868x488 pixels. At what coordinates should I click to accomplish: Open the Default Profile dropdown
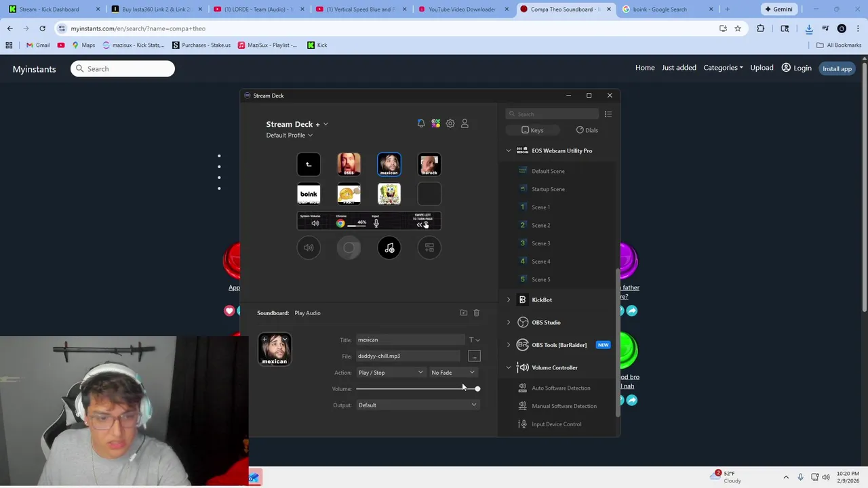tap(290, 135)
